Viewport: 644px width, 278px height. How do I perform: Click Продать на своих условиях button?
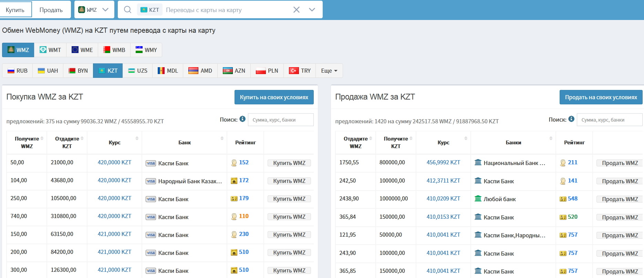[601, 97]
